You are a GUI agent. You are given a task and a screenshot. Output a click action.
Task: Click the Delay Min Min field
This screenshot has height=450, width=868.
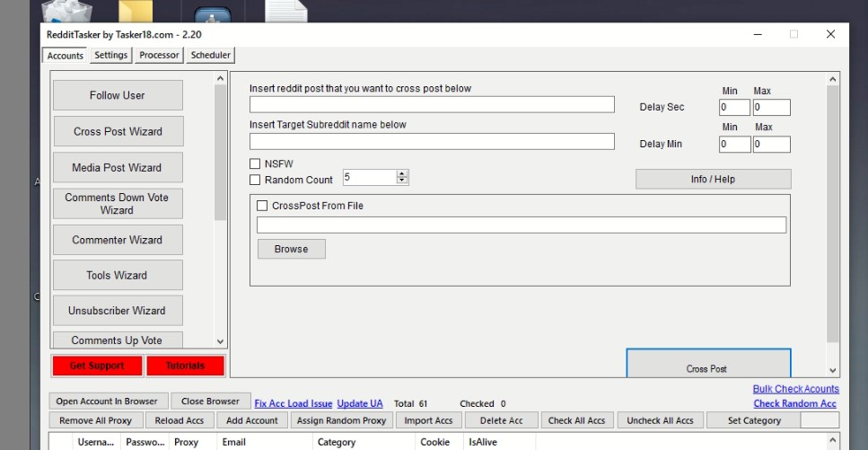tap(734, 144)
